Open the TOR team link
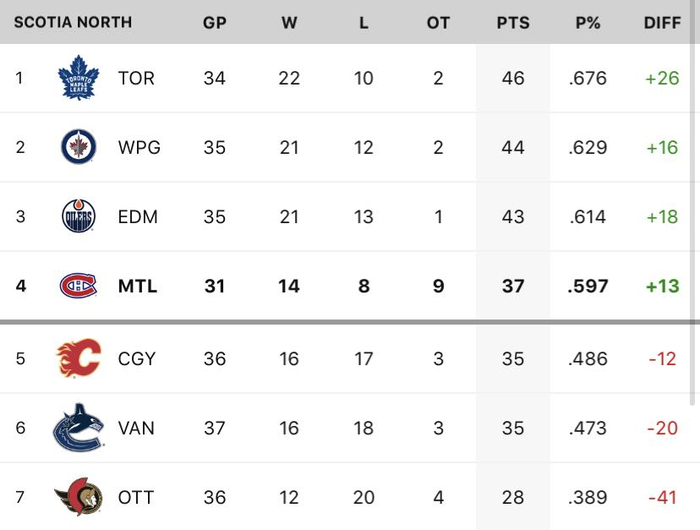The image size is (700, 530). (x=136, y=77)
